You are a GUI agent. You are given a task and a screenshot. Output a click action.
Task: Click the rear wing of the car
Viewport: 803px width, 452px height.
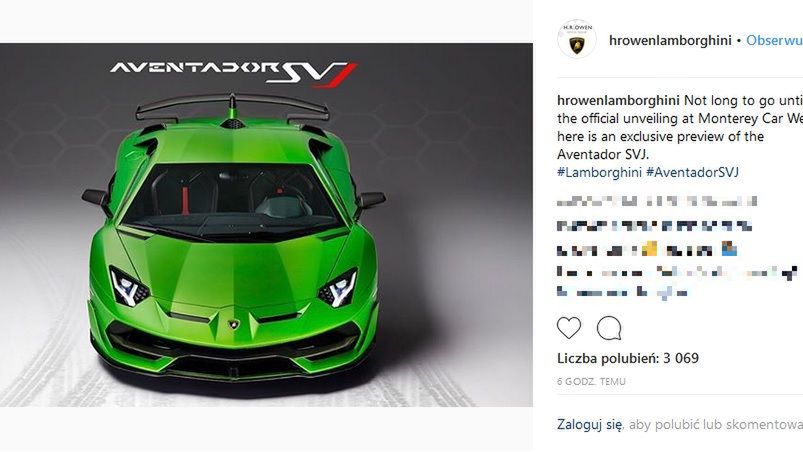(x=232, y=107)
